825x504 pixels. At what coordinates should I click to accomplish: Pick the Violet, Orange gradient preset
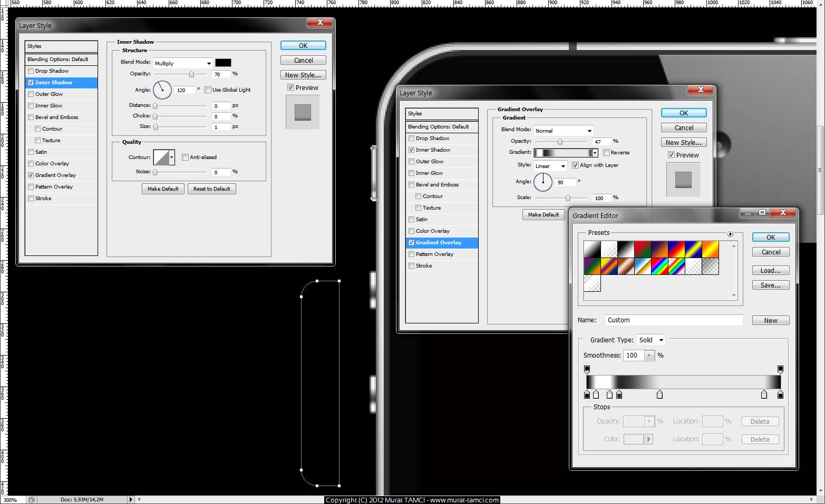click(x=659, y=249)
